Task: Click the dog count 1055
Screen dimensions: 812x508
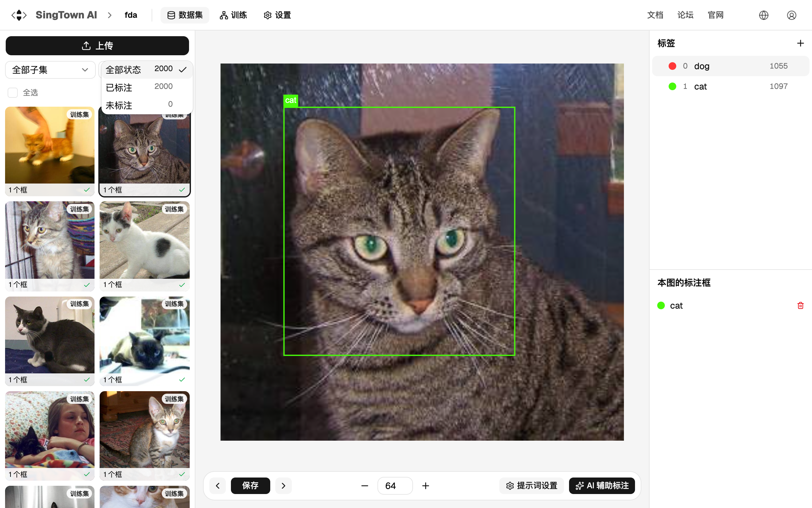Action: click(778, 66)
